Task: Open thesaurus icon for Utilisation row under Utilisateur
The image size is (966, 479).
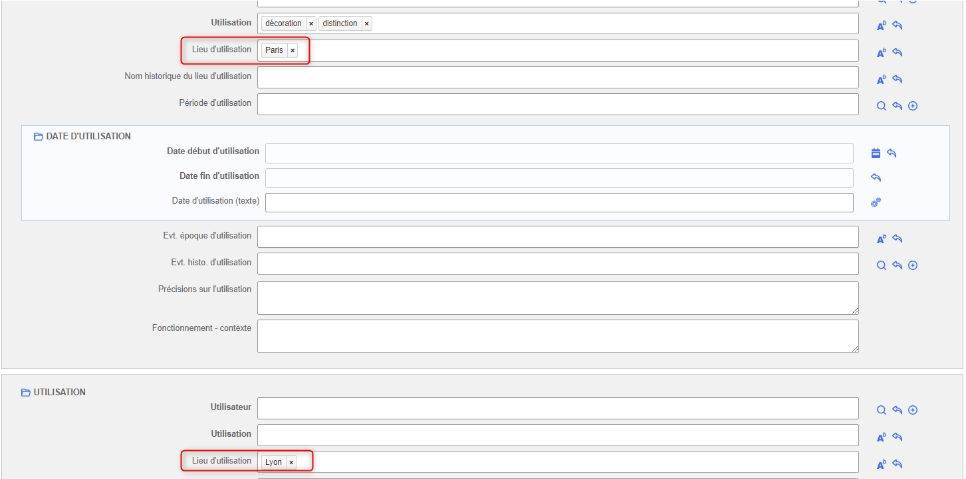Action: point(881,438)
